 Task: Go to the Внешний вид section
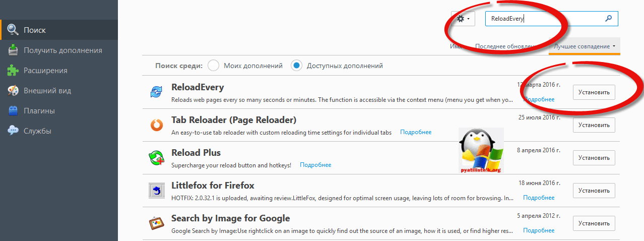(47, 91)
